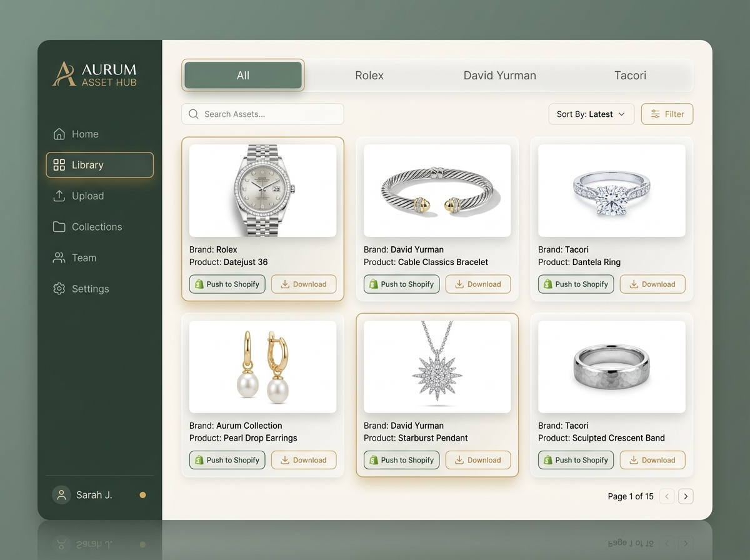Screen dimensions: 750x560
Task: Switch to the Tacori tab
Action: pos(630,75)
